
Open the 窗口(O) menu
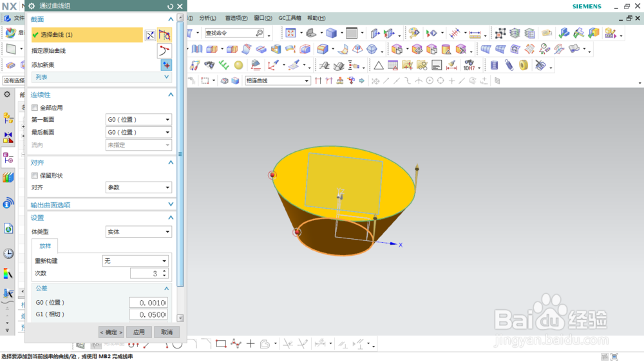pos(263,18)
